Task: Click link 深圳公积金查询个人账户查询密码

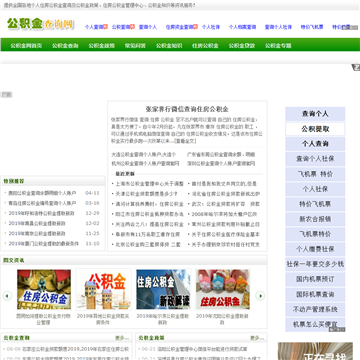Action: pos(221,164)
